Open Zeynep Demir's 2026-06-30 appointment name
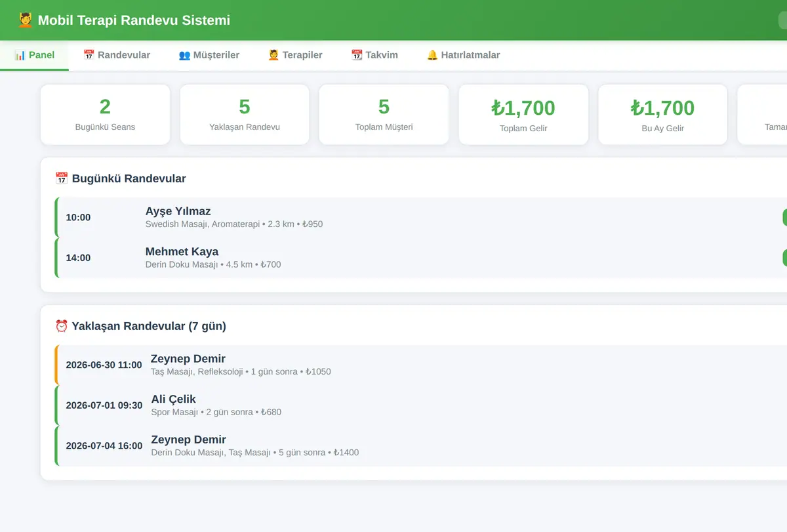The image size is (787, 532). click(x=188, y=359)
